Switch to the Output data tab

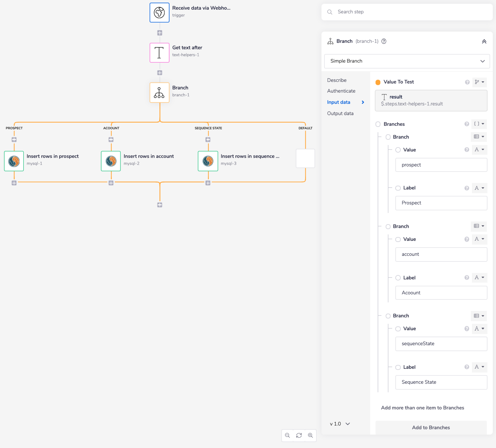[340, 113]
